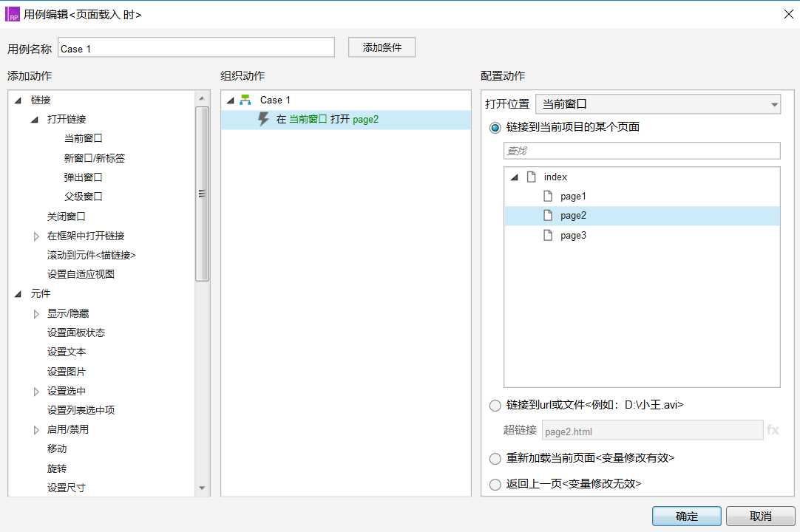The image size is (800, 532).
Task: Expand 在框架中打开链接 item
Action: [x=36, y=236]
